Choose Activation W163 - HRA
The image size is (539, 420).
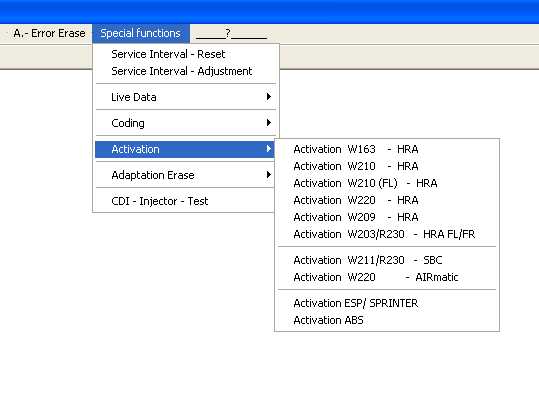(387, 149)
